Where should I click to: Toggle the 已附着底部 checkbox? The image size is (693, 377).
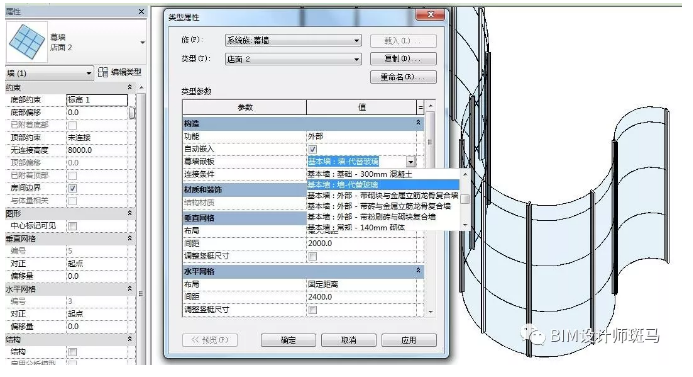coord(72,126)
